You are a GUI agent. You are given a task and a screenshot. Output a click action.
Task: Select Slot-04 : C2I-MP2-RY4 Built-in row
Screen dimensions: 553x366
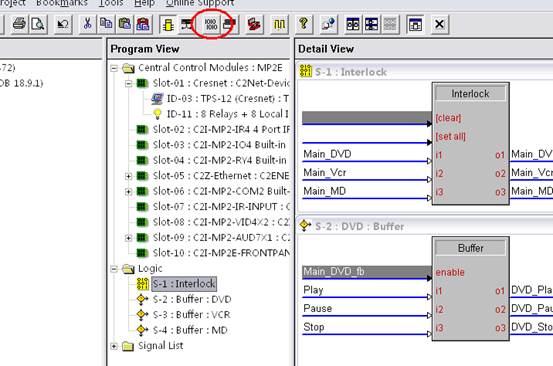[x=219, y=160]
